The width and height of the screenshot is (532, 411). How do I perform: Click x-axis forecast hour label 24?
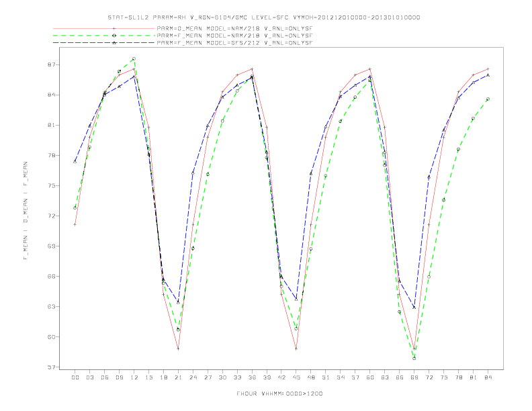[x=193, y=377]
